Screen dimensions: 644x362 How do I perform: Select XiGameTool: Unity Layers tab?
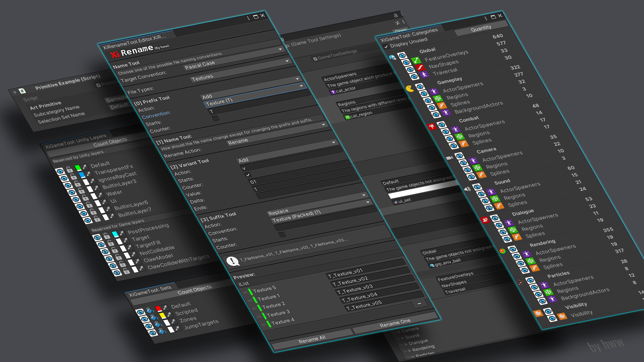point(76,142)
